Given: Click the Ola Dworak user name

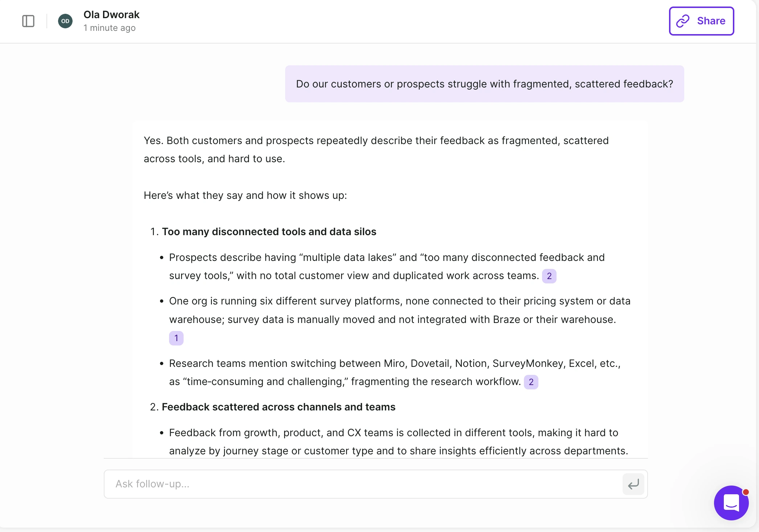Looking at the screenshot, I should (111, 15).
